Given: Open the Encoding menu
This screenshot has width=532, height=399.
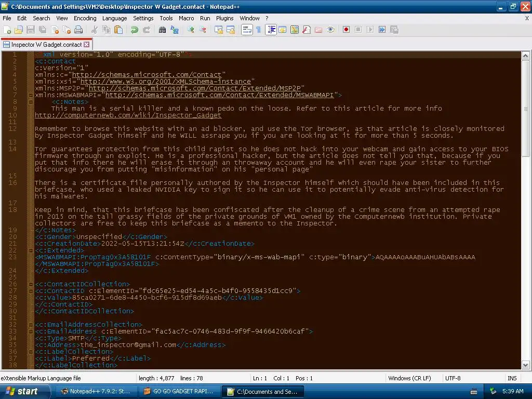Looking at the screenshot, I should pyautogui.click(x=85, y=18).
